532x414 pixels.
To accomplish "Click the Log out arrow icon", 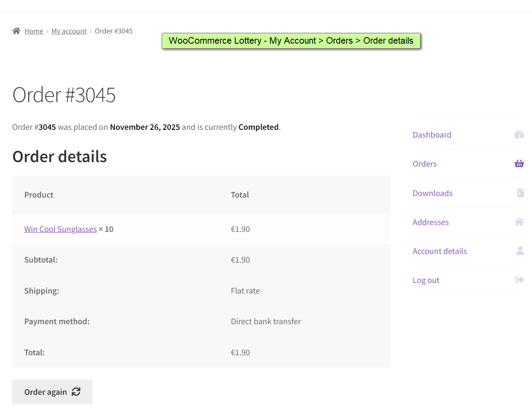I will pos(519,280).
